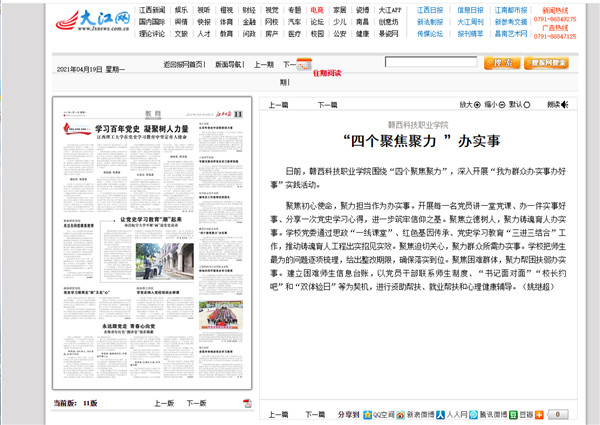Click the date text 2021年04月19日
Viewport: 600px width, 425px height.
click(x=80, y=69)
